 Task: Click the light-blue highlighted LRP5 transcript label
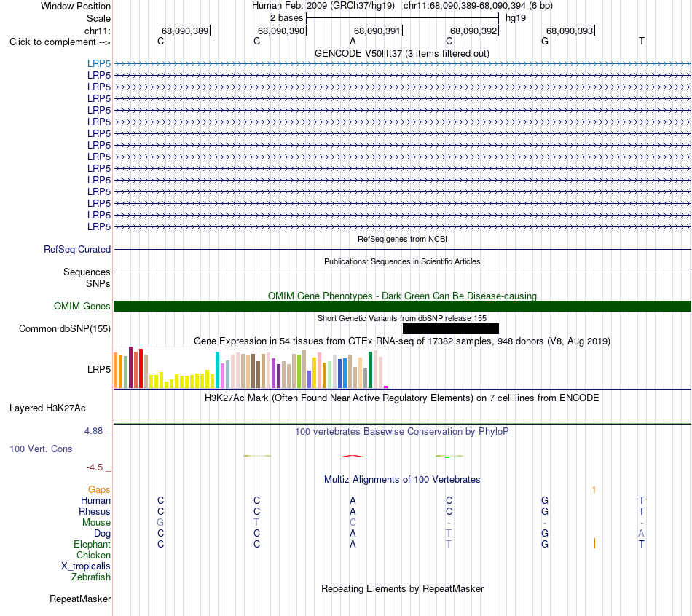click(x=99, y=64)
